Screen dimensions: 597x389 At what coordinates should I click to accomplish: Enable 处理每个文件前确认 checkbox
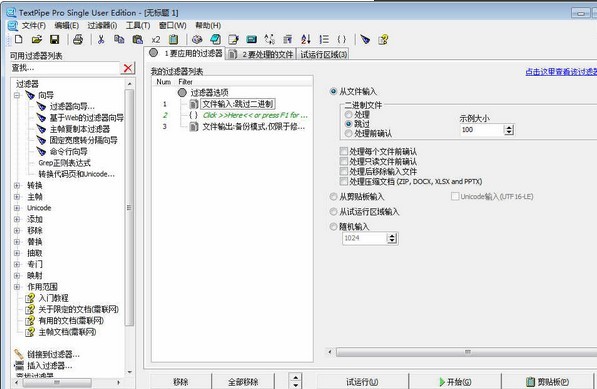pyautogui.click(x=344, y=151)
